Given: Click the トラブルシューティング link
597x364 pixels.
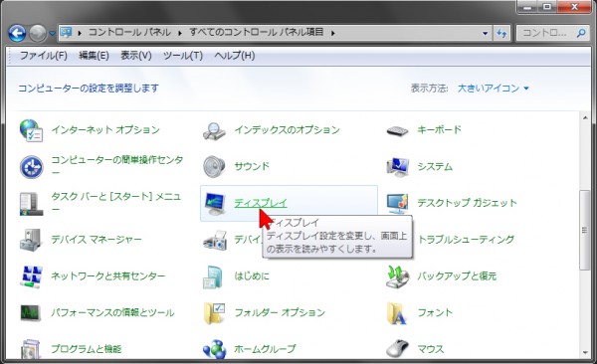Looking at the screenshot, I should (x=466, y=240).
